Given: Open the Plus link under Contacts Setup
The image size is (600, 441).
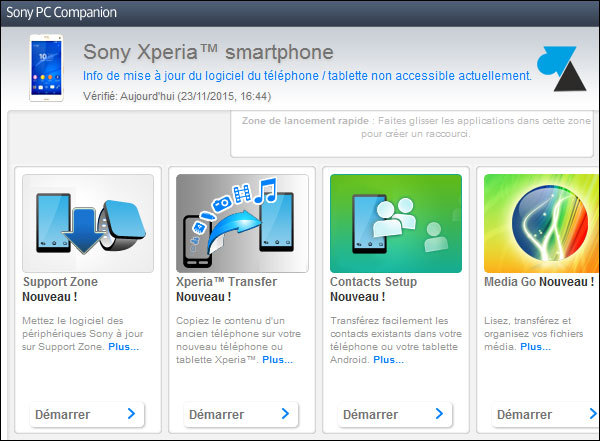Looking at the screenshot, I should tap(388, 360).
